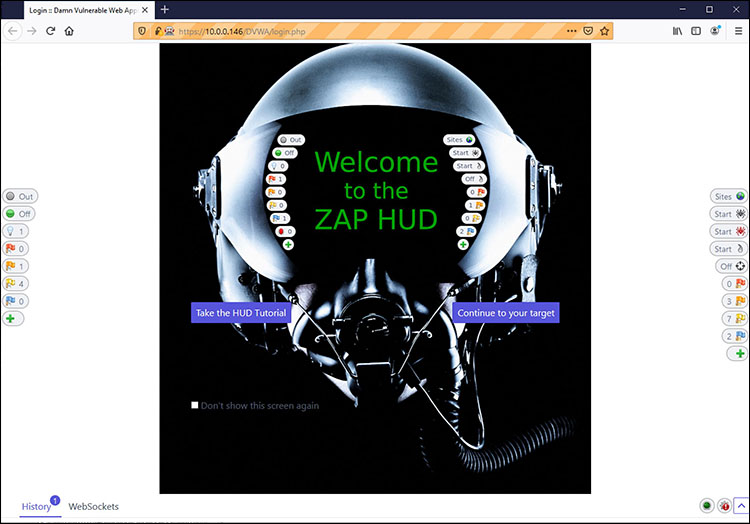750x524 pixels.
Task: Start the black spider scan tool
Action: (x=729, y=214)
